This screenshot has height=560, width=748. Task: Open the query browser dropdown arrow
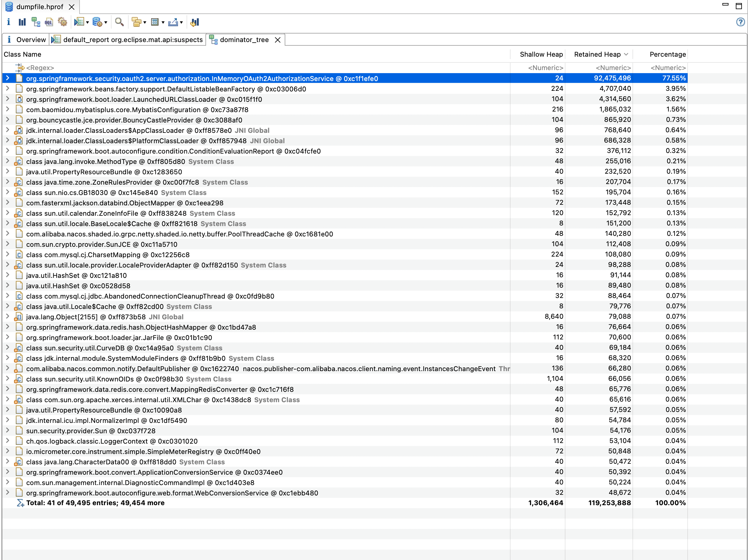coord(105,23)
